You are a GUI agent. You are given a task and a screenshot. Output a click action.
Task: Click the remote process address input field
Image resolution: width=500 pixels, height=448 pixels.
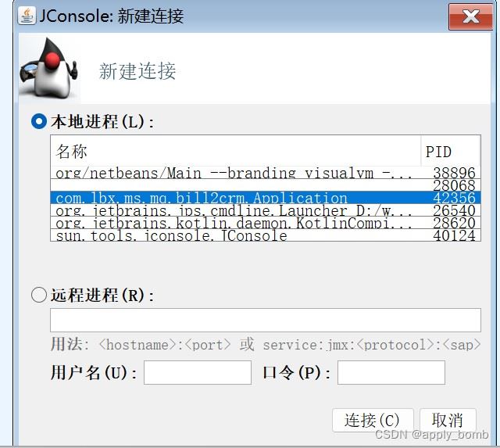[x=266, y=320]
